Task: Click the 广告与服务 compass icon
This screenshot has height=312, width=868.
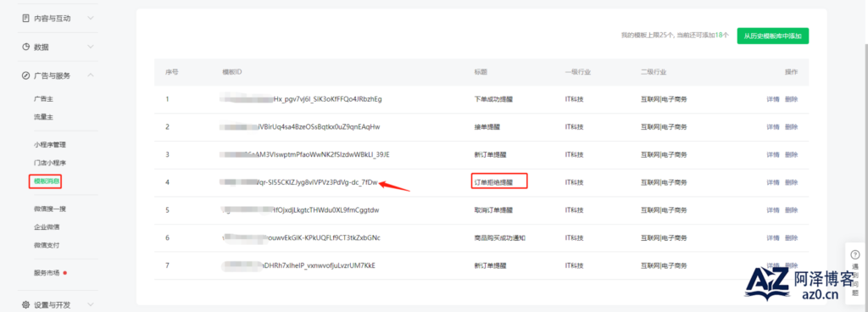Action: coord(25,75)
